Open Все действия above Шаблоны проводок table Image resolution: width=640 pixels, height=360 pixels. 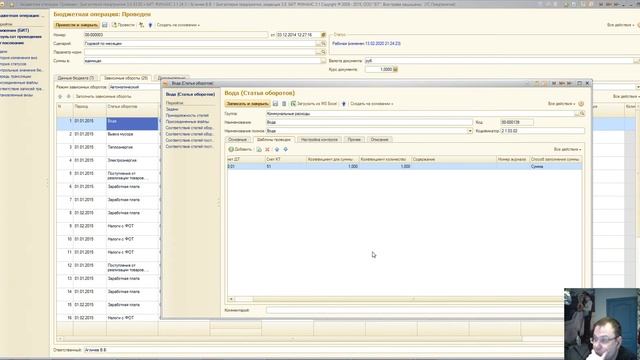tap(567, 149)
